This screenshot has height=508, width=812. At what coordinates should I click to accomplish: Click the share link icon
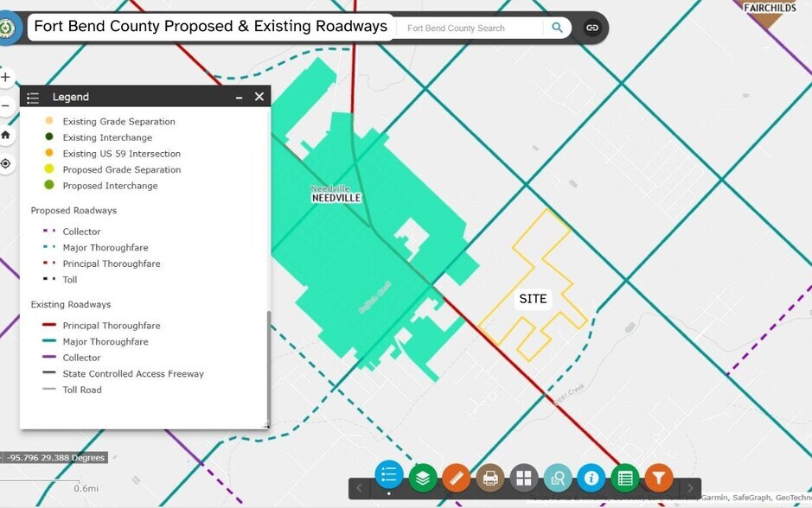(592, 28)
